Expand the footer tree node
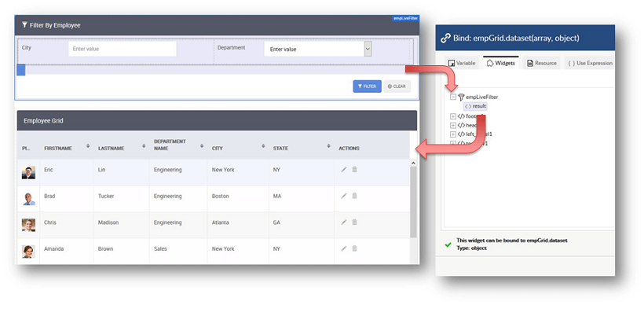644x316 pixels. coord(453,116)
